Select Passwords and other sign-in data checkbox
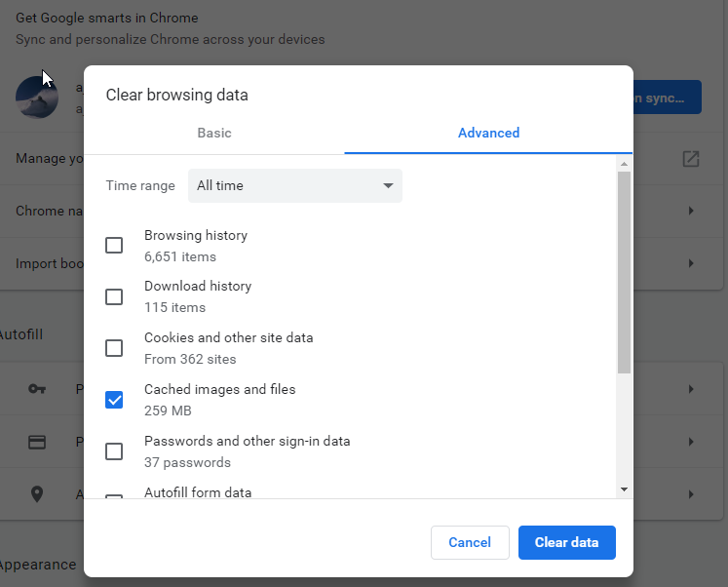The image size is (728, 587). pyautogui.click(x=114, y=451)
